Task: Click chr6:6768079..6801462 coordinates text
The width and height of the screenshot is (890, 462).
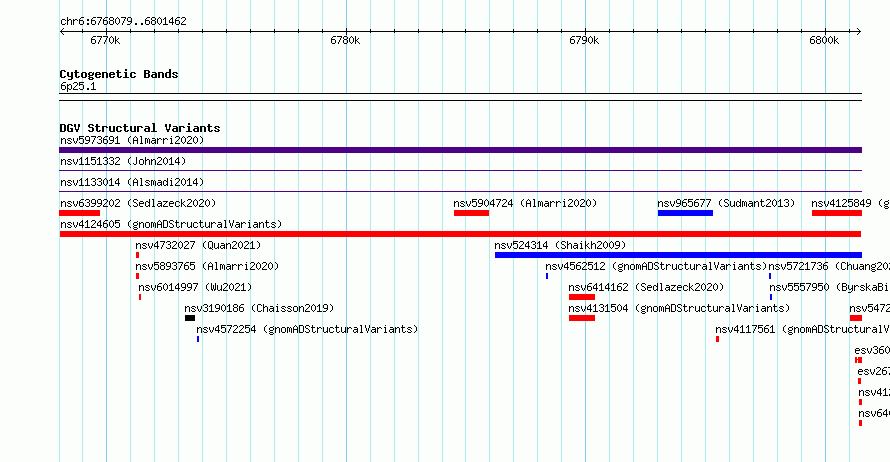Action: pos(123,22)
